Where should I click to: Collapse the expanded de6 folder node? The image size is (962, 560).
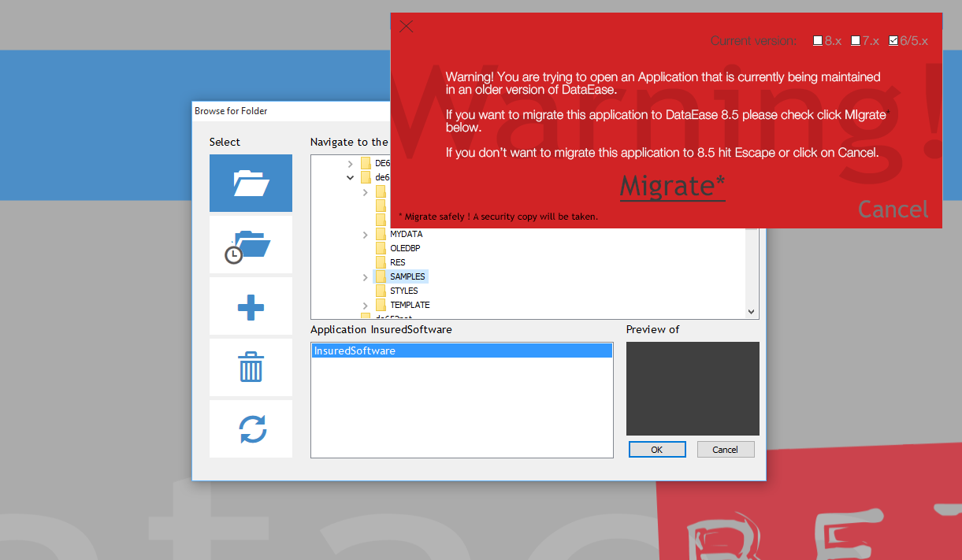click(351, 178)
